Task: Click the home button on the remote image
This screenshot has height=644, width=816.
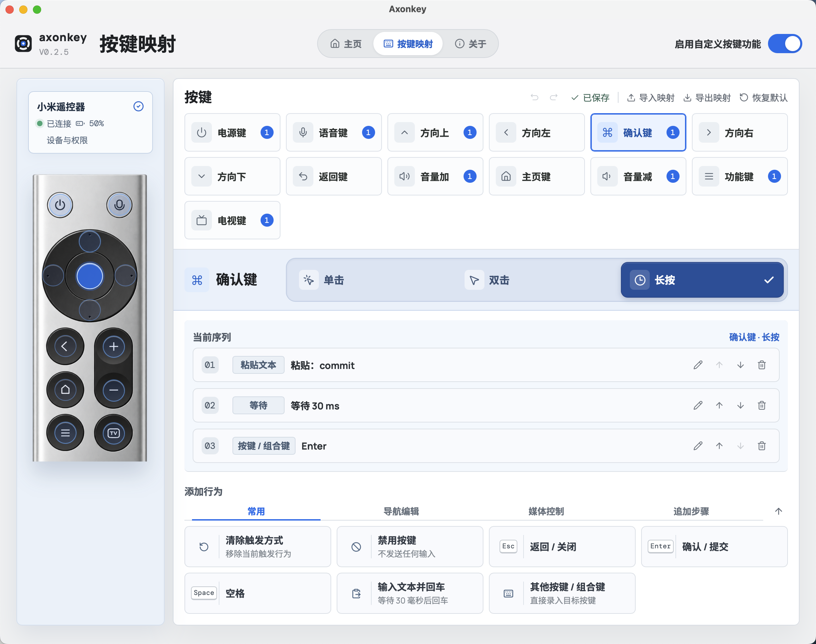Action: (x=65, y=390)
